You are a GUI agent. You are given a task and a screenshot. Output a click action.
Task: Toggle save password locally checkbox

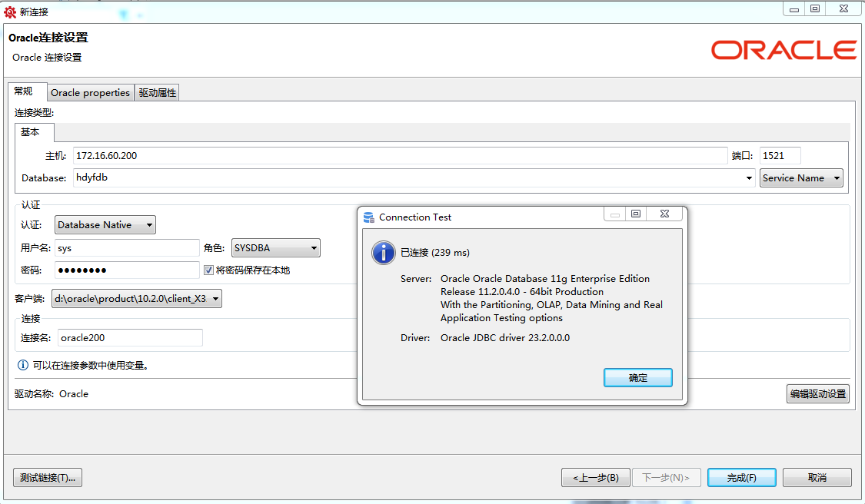click(x=208, y=270)
